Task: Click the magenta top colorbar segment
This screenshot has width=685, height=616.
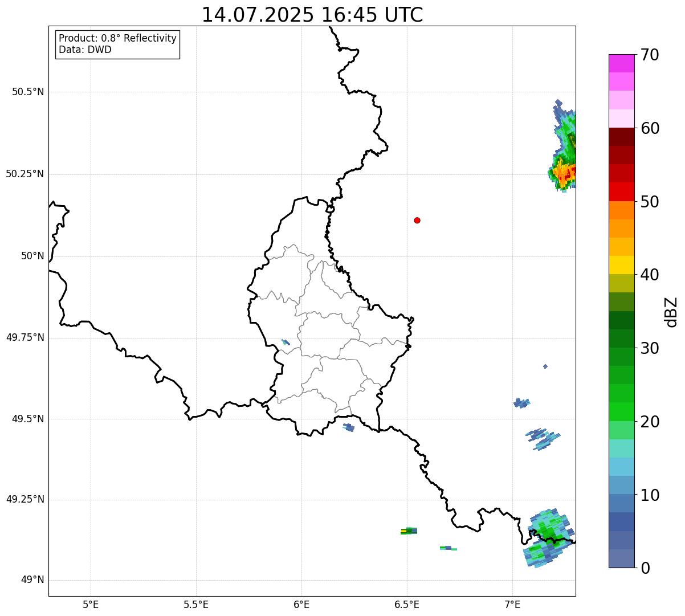Action: pos(621,63)
